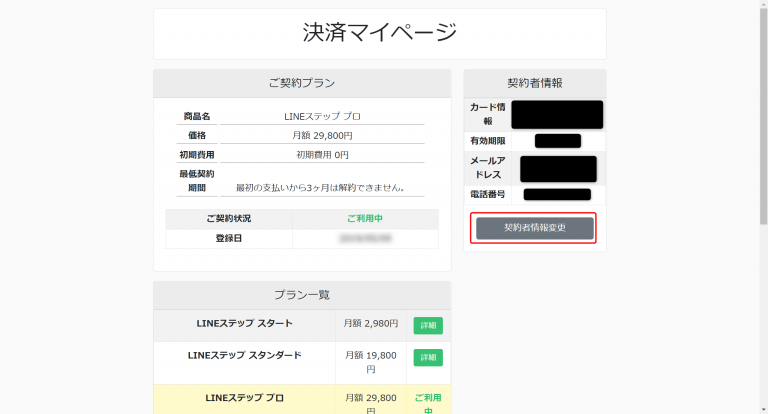
Task: Click the 初期費用 row label
Action: click(197, 155)
